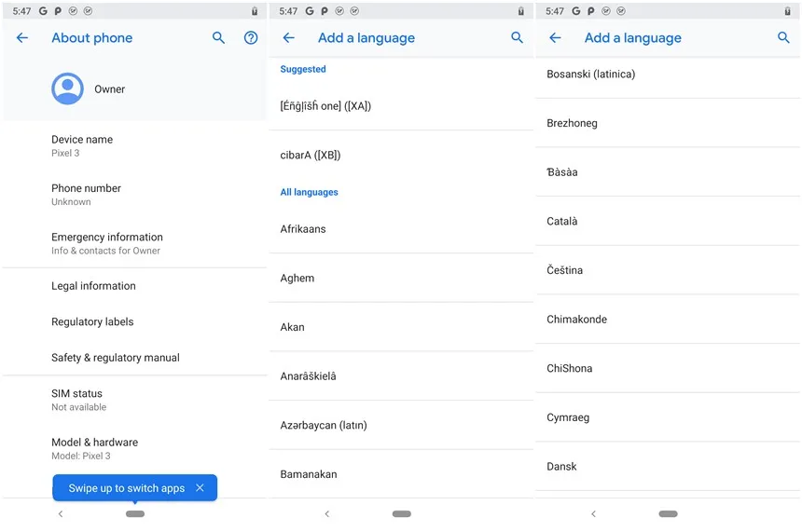
Task: Open the Device name setting
Action: coord(135,145)
